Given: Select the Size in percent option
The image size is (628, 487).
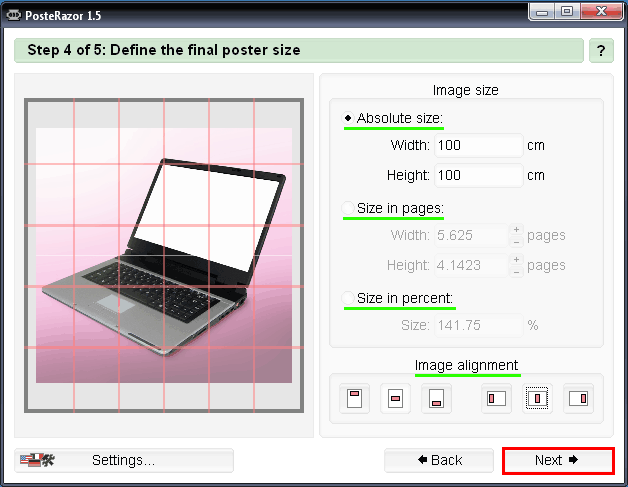Looking at the screenshot, I should coord(348,298).
